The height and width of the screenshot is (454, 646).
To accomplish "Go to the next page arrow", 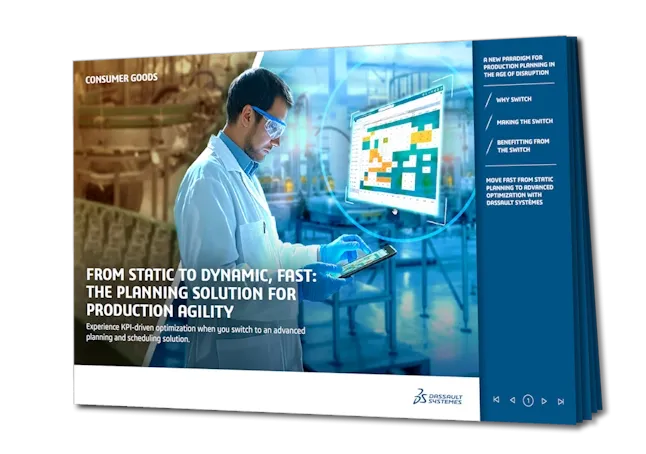I will point(544,401).
